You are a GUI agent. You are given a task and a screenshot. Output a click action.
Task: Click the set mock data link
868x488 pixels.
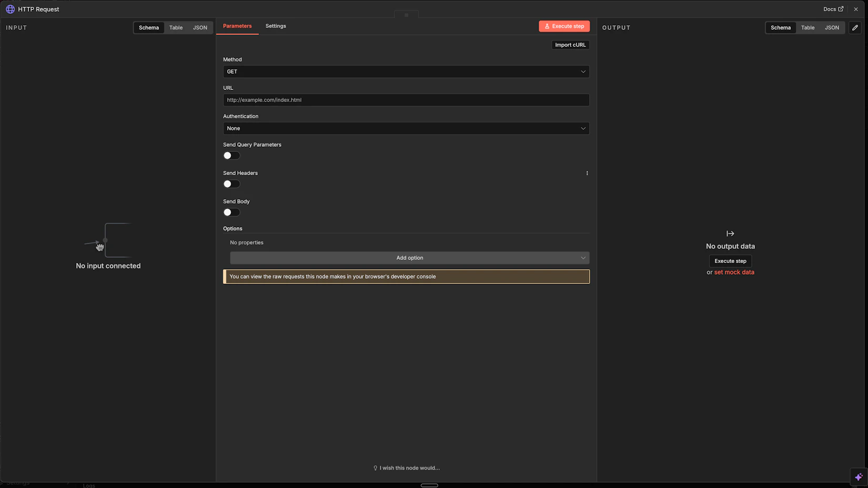point(734,272)
